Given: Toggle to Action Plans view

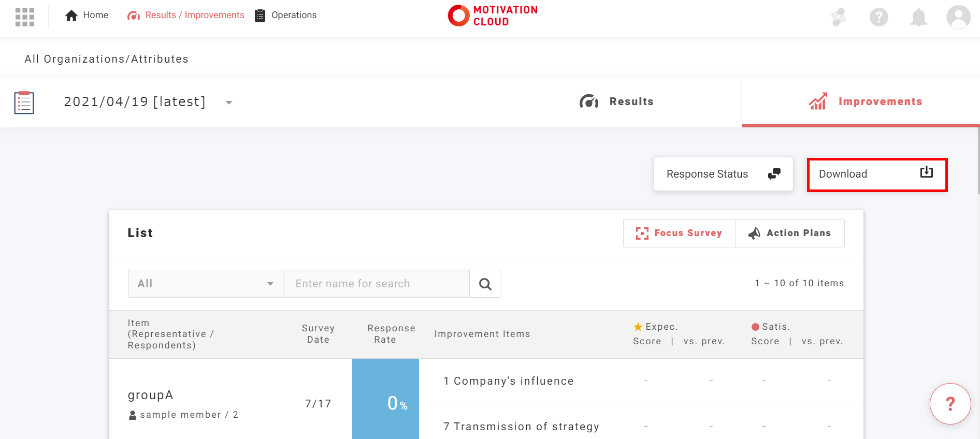Looking at the screenshot, I should (x=790, y=233).
